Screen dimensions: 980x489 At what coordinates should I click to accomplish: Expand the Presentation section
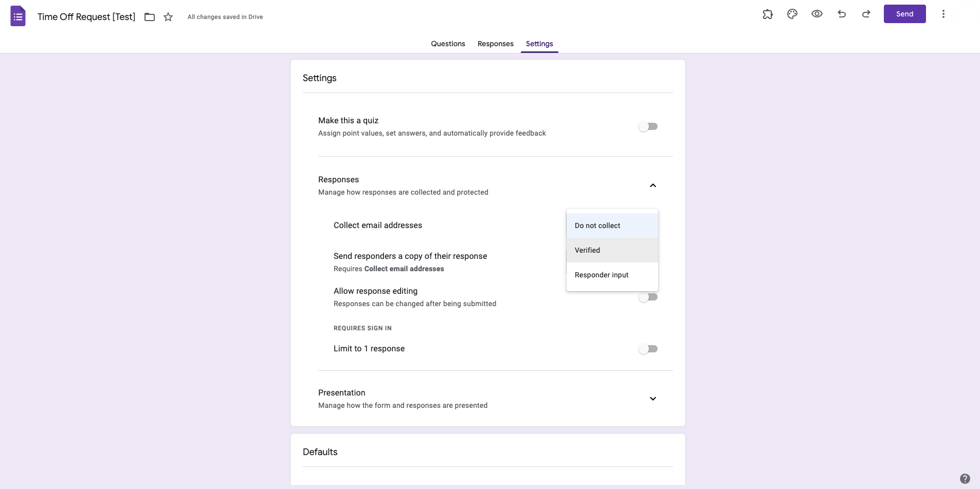653,399
